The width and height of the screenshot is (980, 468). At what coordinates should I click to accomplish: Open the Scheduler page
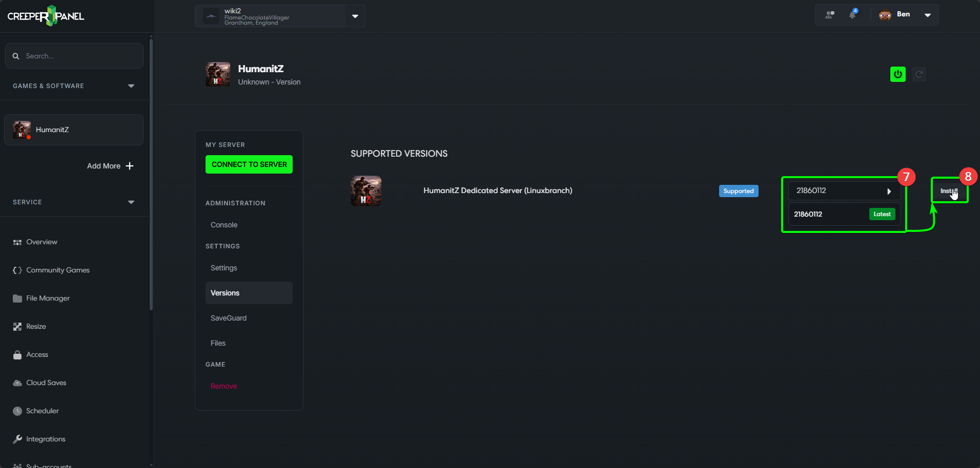coord(42,411)
